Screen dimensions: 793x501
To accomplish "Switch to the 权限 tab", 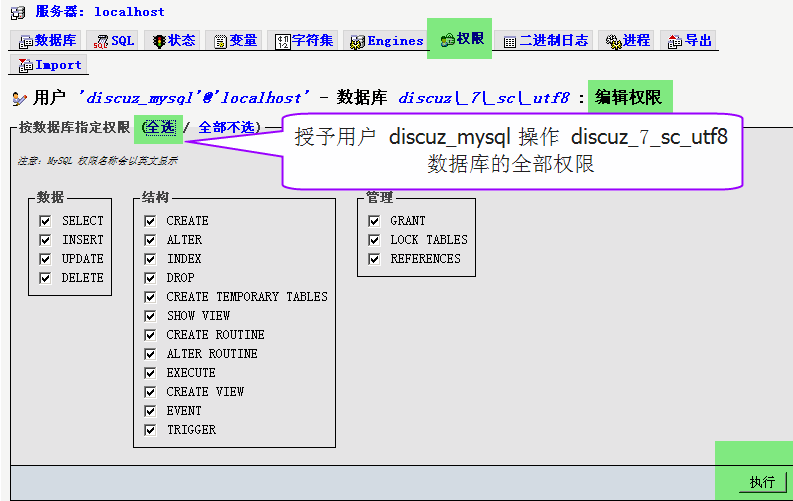I will coord(462,39).
